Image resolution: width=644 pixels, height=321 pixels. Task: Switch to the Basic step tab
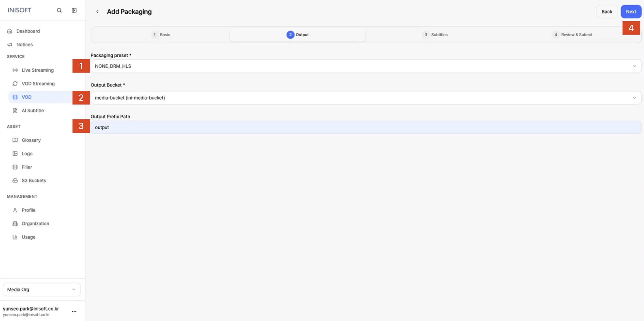coord(161,35)
